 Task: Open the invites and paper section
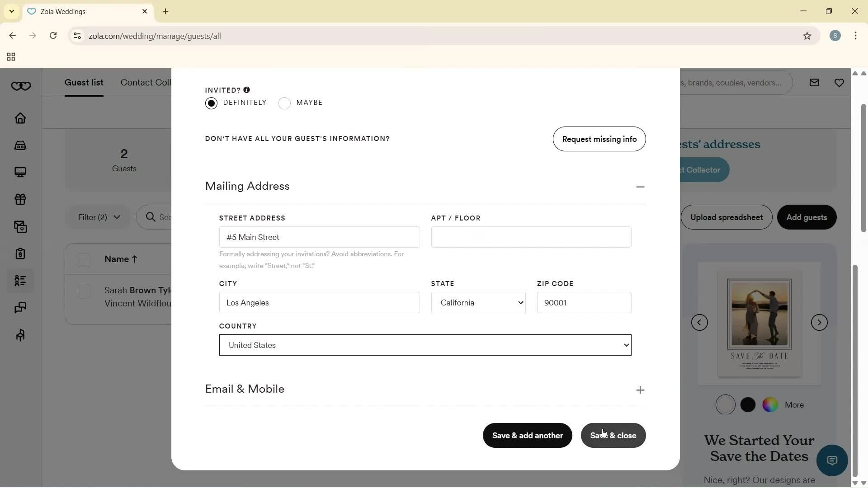[x=20, y=226]
